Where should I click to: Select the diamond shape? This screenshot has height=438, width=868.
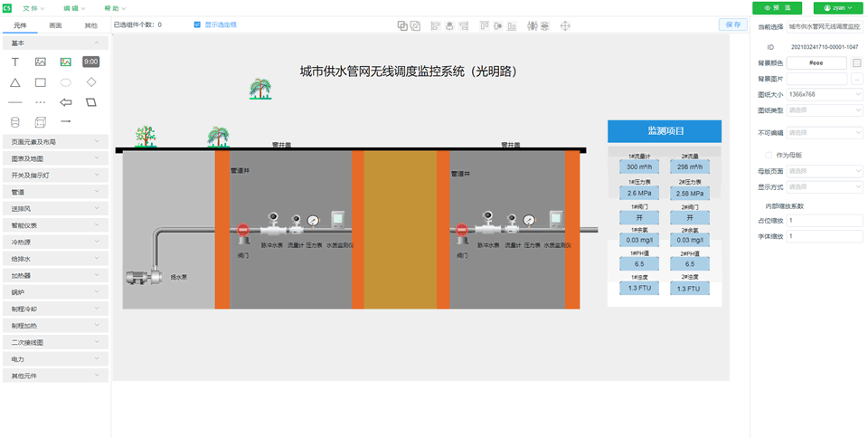pyautogui.click(x=91, y=82)
